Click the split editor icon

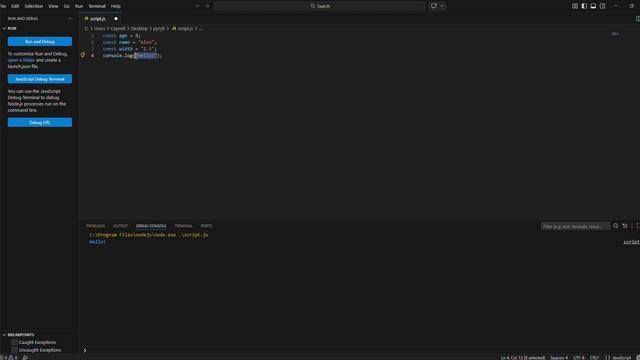pos(638,19)
